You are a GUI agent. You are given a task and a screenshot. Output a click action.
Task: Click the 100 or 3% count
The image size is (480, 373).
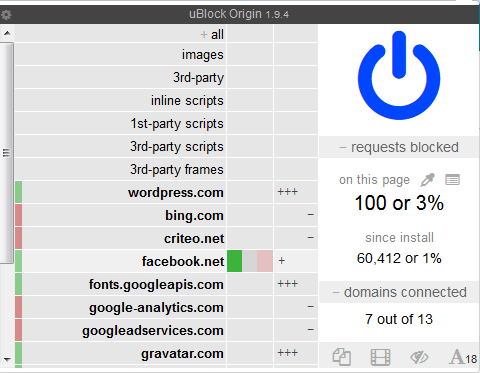[399, 203]
